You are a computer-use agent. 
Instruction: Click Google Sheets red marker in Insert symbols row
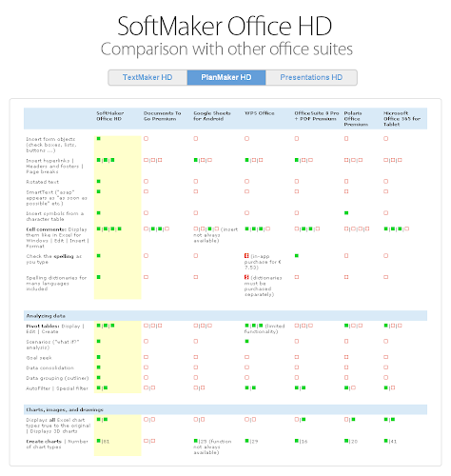pyautogui.click(x=196, y=213)
